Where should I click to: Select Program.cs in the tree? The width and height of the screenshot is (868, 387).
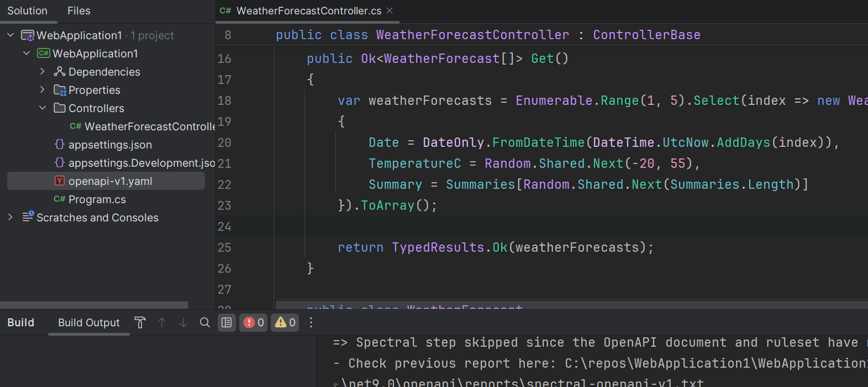(x=97, y=199)
